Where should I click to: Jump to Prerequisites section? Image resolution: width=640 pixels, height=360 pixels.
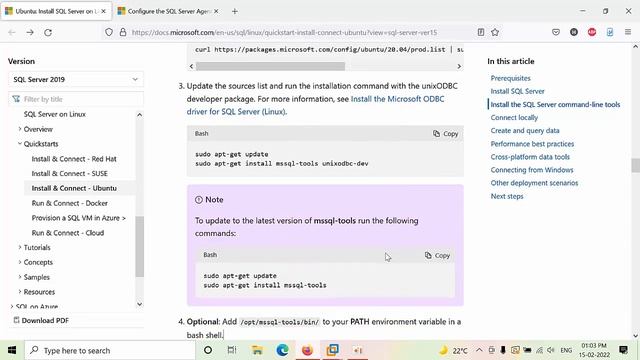[x=510, y=78]
